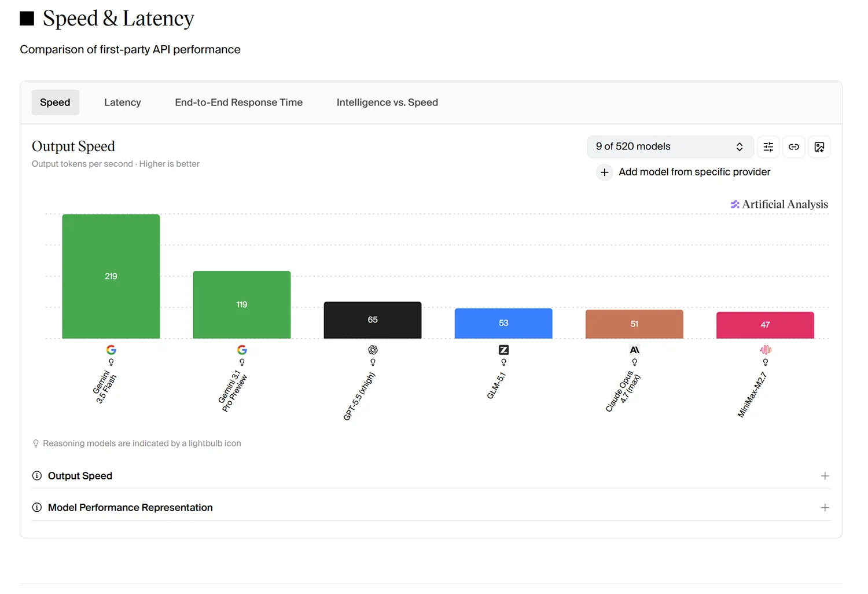
Task: Click the blue GLM-5.1 bar
Action: [503, 324]
